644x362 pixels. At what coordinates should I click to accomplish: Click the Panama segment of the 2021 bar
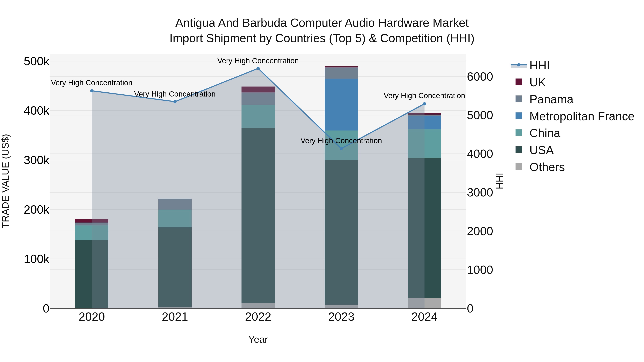(x=175, y=204)
